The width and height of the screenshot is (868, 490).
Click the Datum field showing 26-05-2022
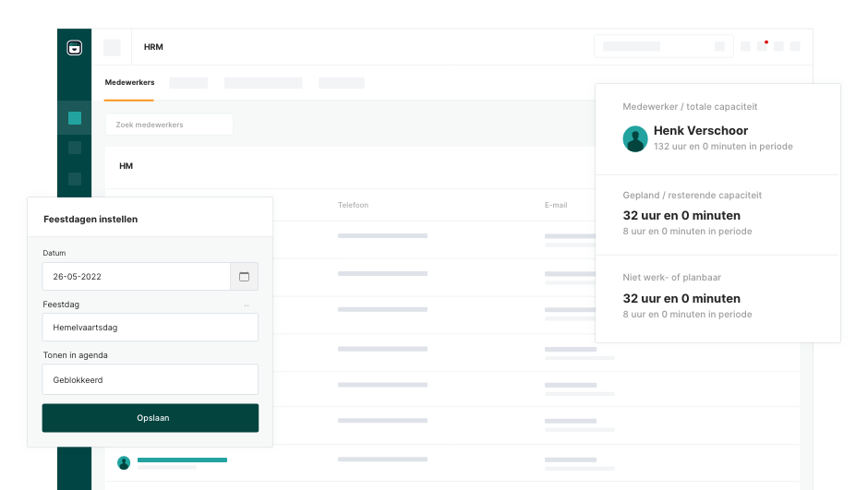(x=136, y=277)
